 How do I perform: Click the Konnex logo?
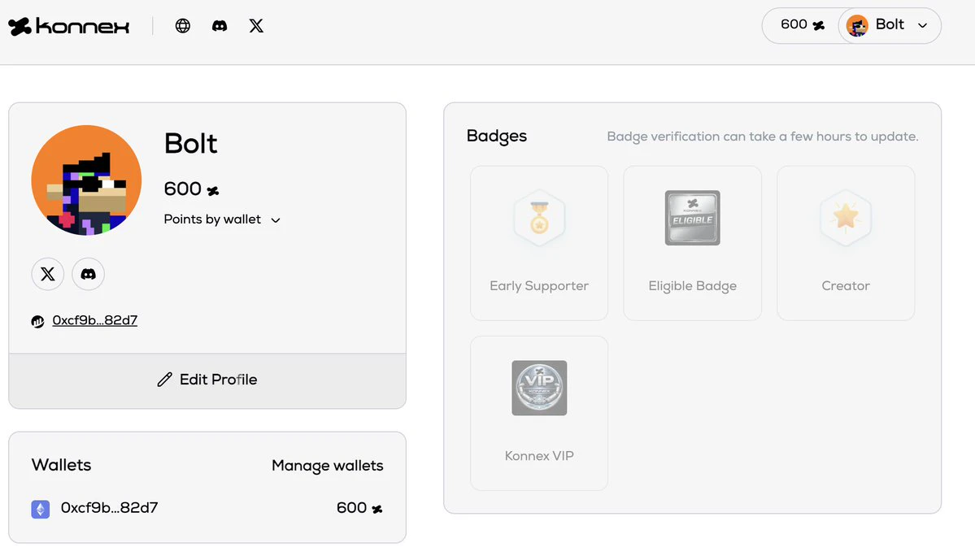[68, 26]
